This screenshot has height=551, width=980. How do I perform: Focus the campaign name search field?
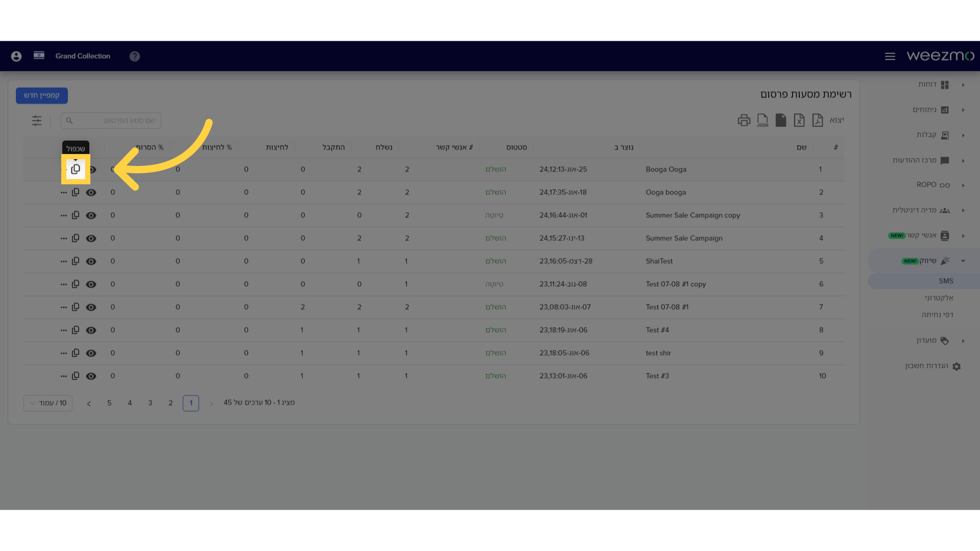click(x=111, y=120)
